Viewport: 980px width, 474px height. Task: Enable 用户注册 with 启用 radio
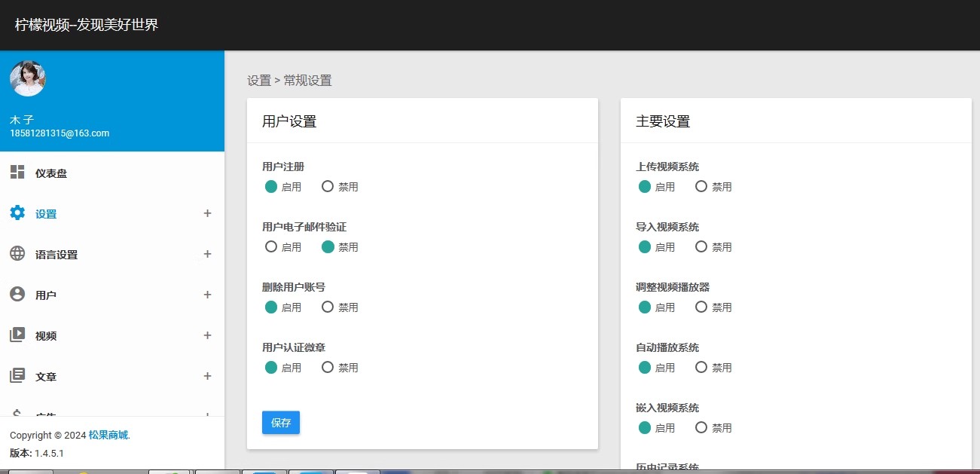[x=271, y=186]
